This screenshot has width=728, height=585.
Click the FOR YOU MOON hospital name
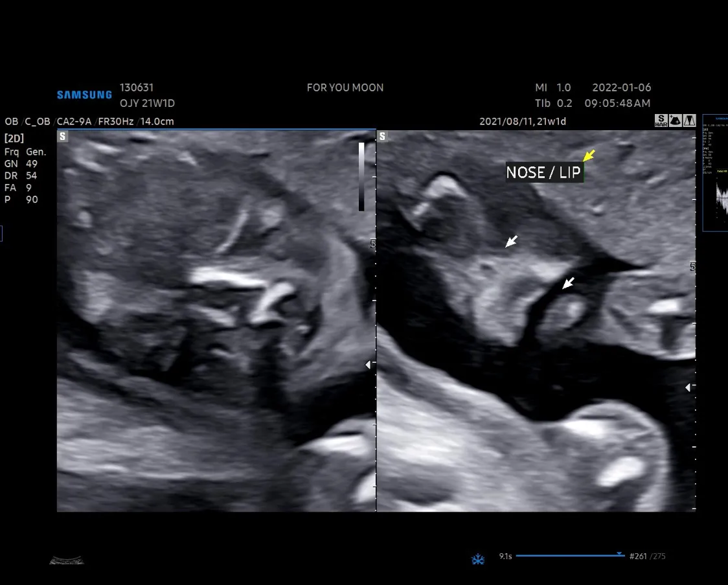(345, 87)
